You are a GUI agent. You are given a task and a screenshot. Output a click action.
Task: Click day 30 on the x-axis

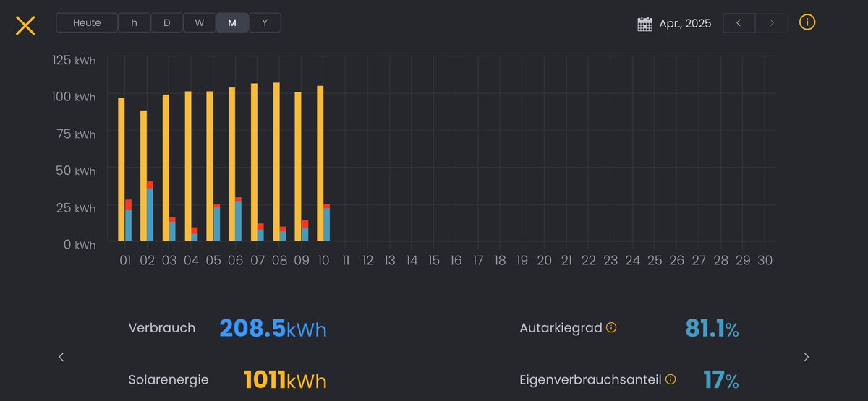(x=765, y=260)
